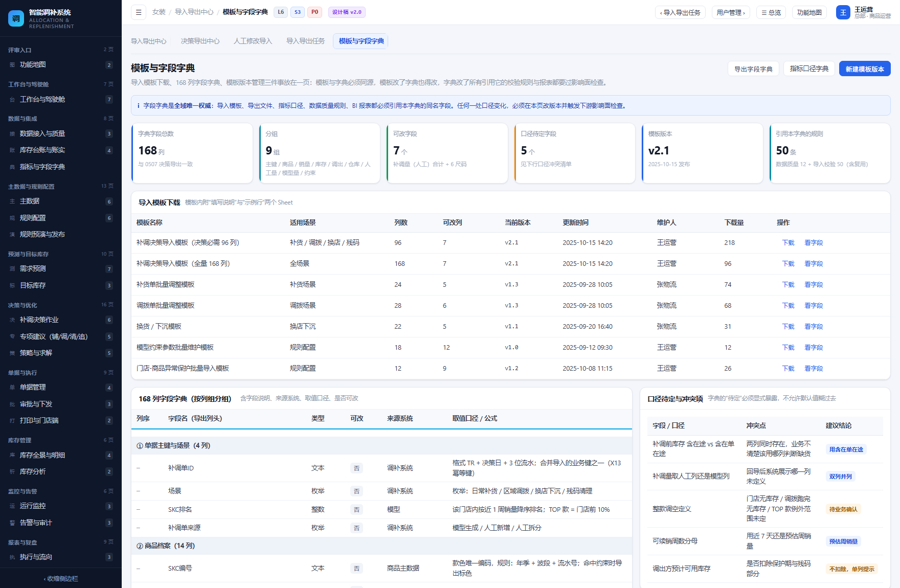
Task: Click the 字典字段总数 168 列 card
Action: point(192,153)
